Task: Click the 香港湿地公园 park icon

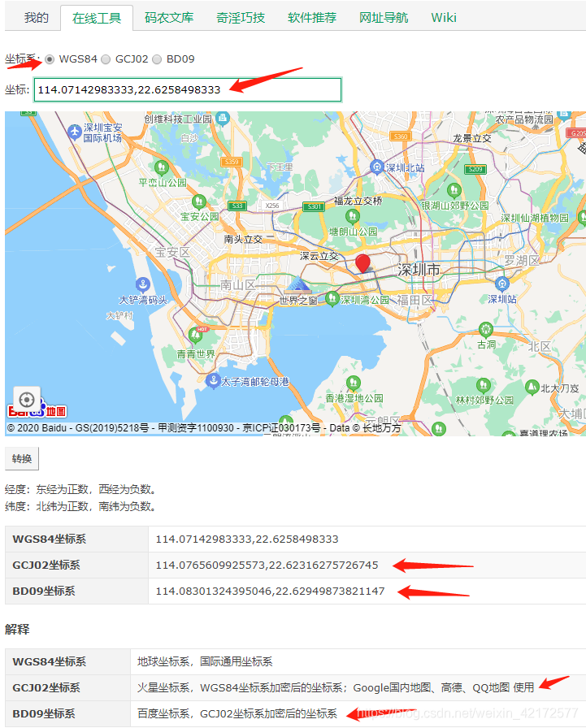Action: coord(354,383)
